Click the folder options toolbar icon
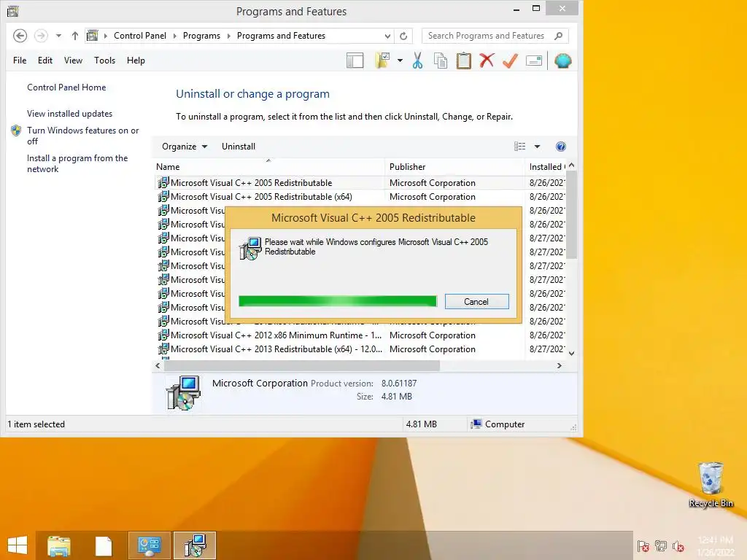Image resolution: width=747 pixels, height=560 pixels. point(382,61)
